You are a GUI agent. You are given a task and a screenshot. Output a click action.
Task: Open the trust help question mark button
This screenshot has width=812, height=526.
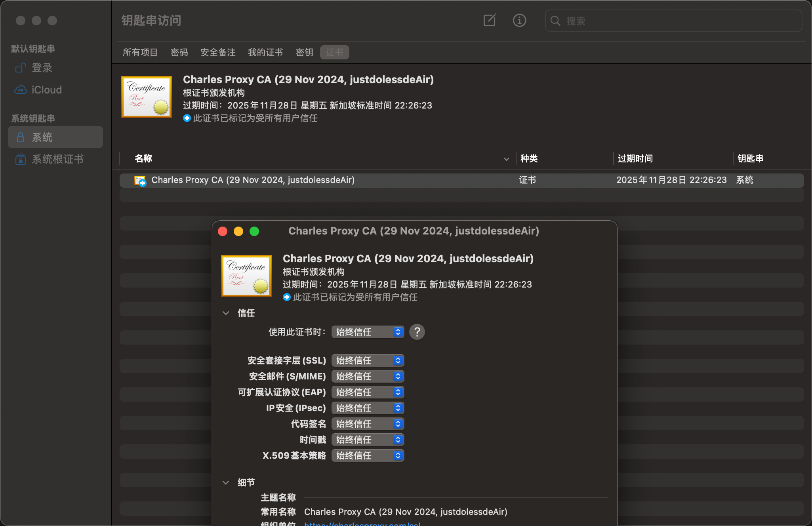point(417,332)
